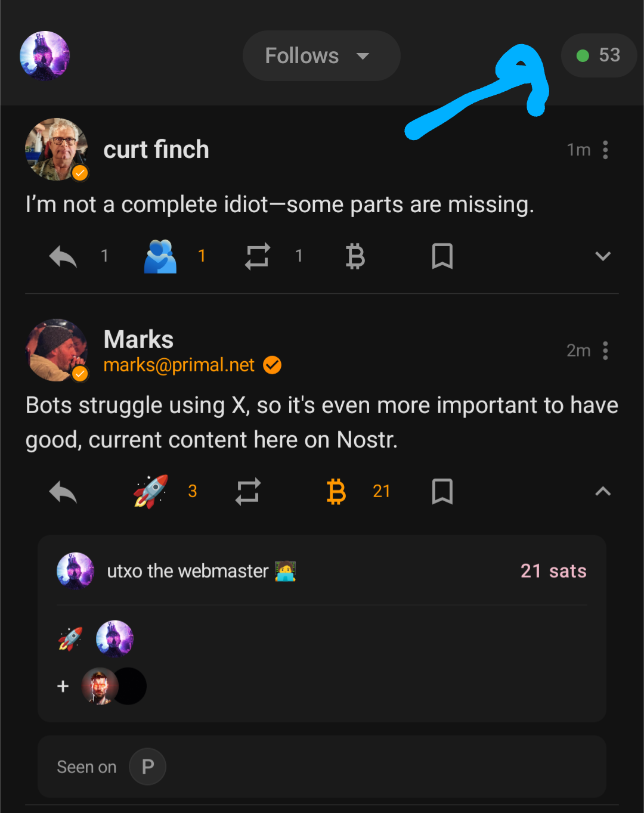Collapse the Marks post details
The image size is (644, 813).
click(603, 492)
